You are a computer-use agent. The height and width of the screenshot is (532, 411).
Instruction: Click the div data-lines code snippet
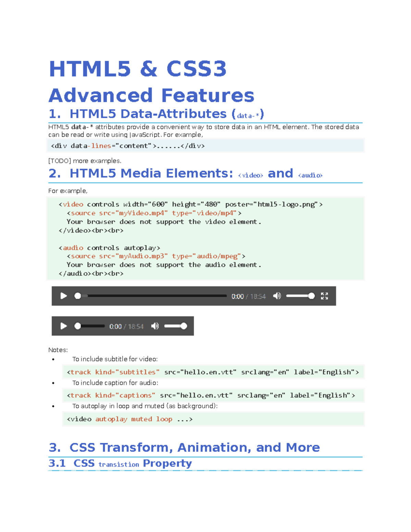128,146
